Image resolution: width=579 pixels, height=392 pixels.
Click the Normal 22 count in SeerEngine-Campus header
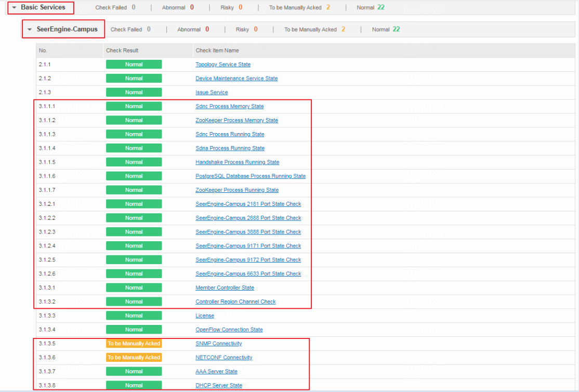[x=396, y=29]
